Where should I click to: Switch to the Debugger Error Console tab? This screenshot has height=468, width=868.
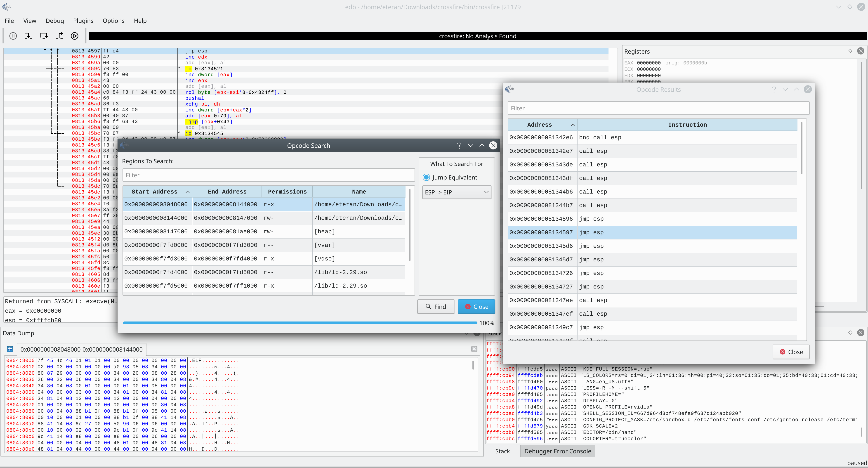click(558, 451)
